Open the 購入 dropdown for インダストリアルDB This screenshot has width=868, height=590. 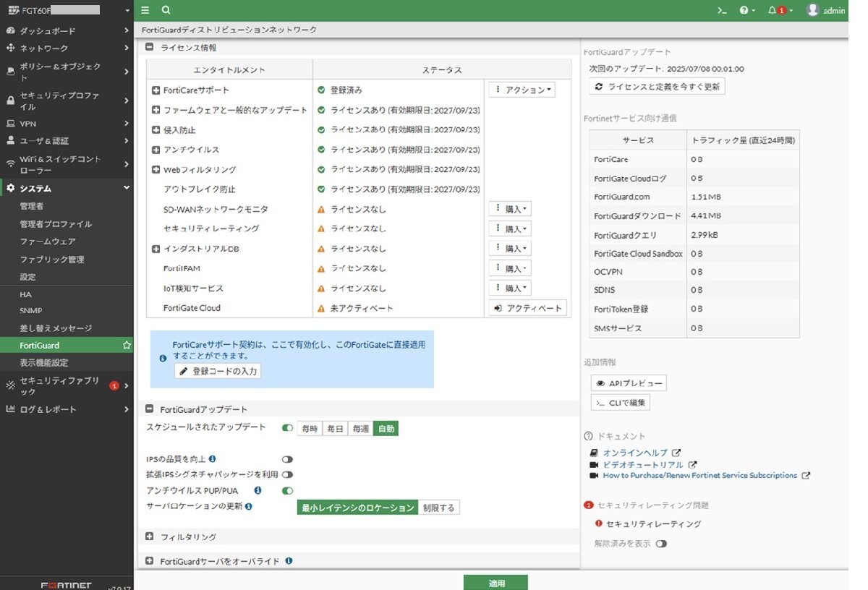pyautogui.click(x=511, y=249)
